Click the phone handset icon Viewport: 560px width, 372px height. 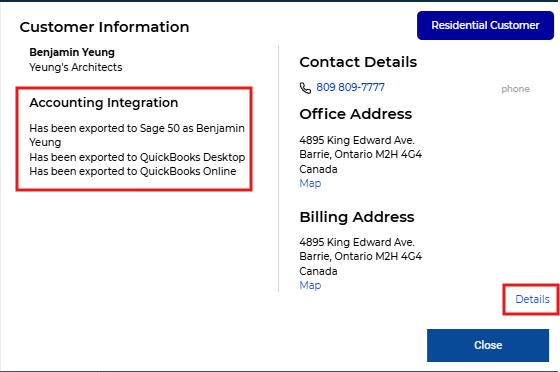pyautogui.click(x=305, y=88)
